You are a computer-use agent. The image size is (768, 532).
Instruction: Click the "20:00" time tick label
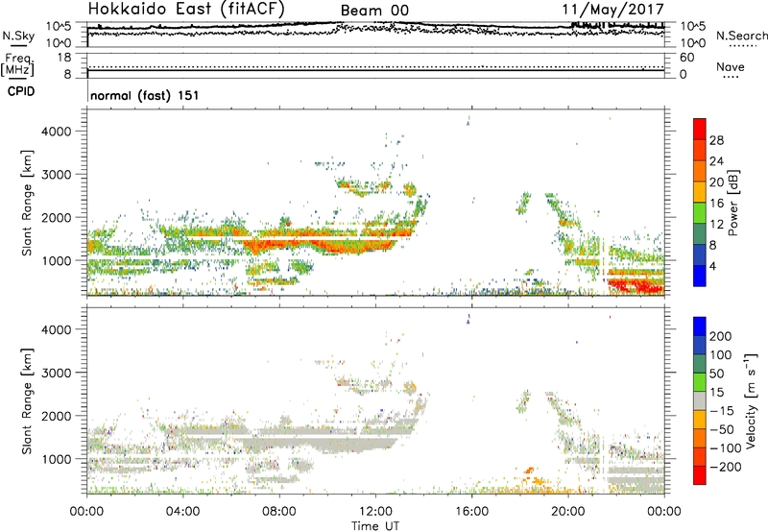(x=568, y=512)
